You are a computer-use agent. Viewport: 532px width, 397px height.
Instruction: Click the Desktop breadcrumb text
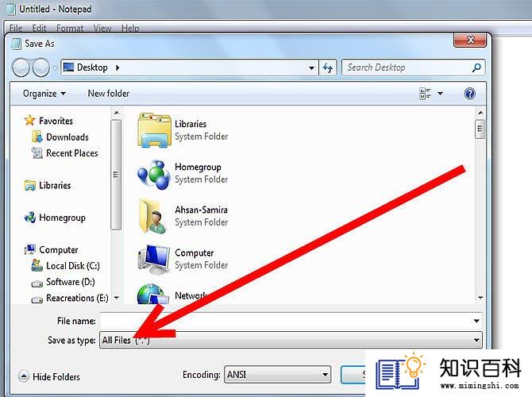(92, 67)
